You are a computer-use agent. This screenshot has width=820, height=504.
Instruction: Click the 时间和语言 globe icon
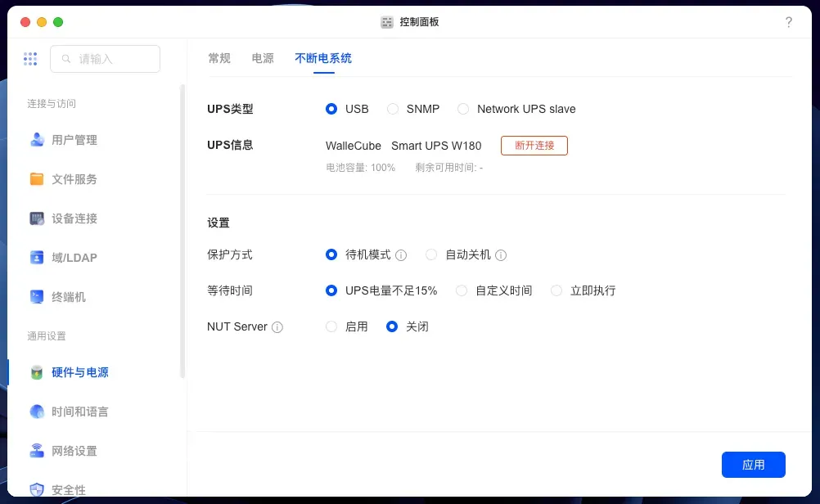(37, 412)
